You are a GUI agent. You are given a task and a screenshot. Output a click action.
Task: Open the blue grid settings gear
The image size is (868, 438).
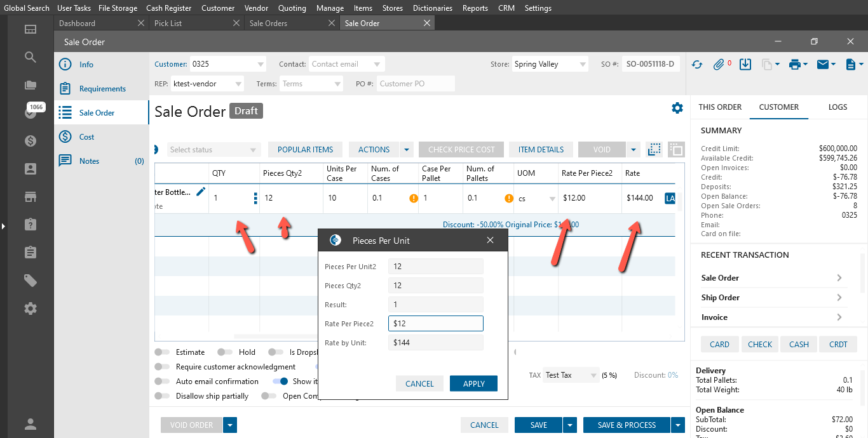(x=677, y=108)
